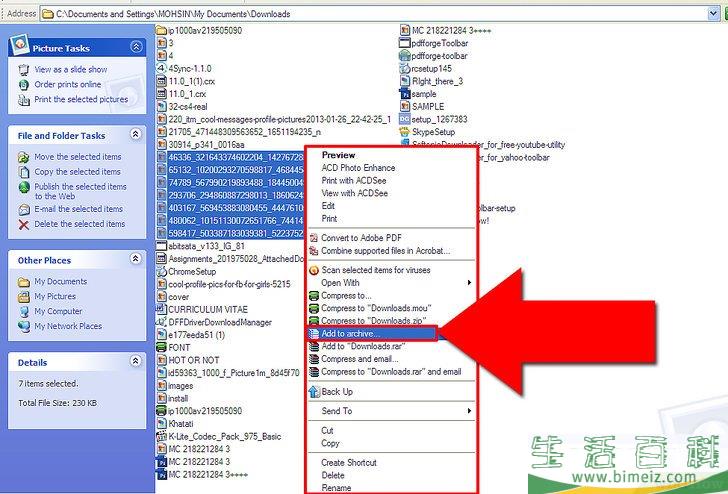Viewport: 728px width, 494px height.
Task: Select Create Shortcut from context menu
Action: click(349, 462)
